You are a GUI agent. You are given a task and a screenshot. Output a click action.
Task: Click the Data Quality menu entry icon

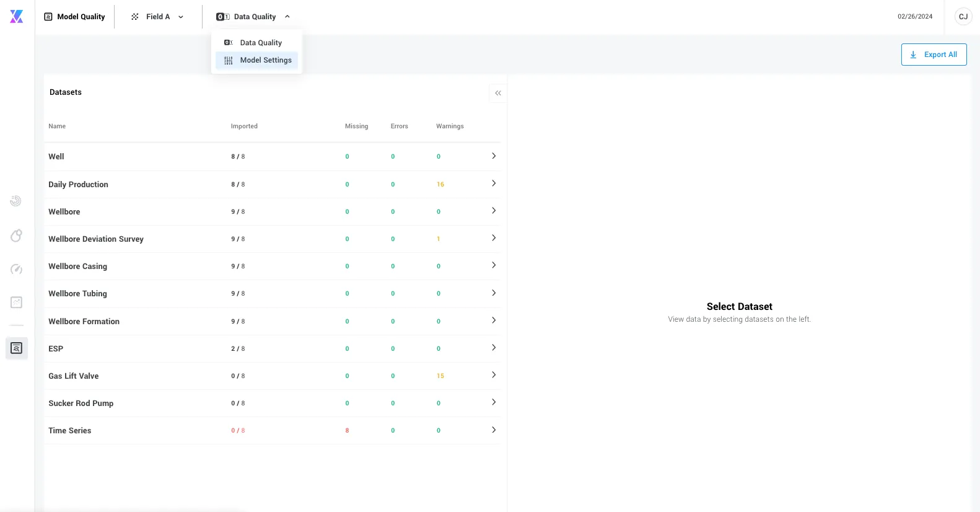pyautogui.click(x=229, y=43)
